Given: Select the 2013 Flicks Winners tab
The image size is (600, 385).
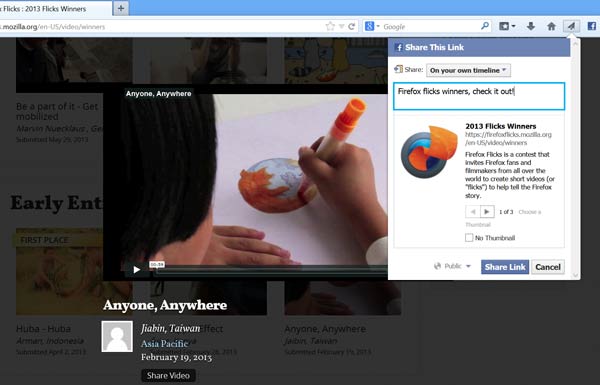Looking at the screenshot, I should (55, 8).
